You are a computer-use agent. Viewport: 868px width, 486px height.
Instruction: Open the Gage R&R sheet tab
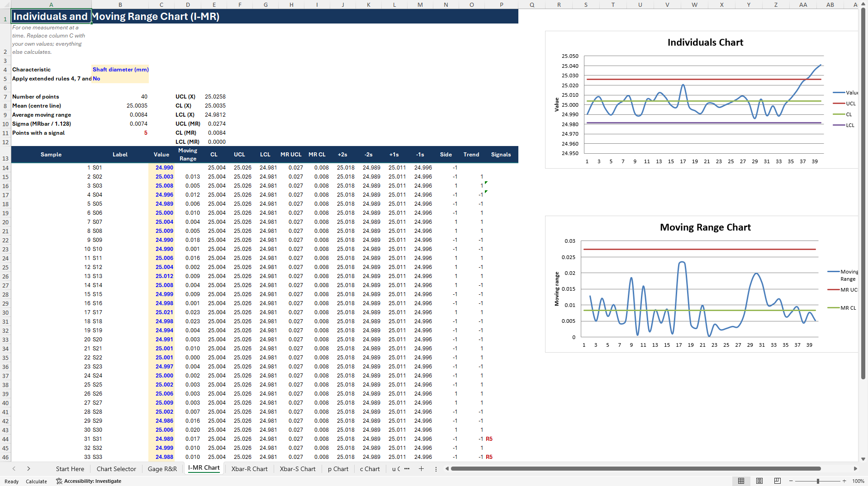click(x=162, y=469)
